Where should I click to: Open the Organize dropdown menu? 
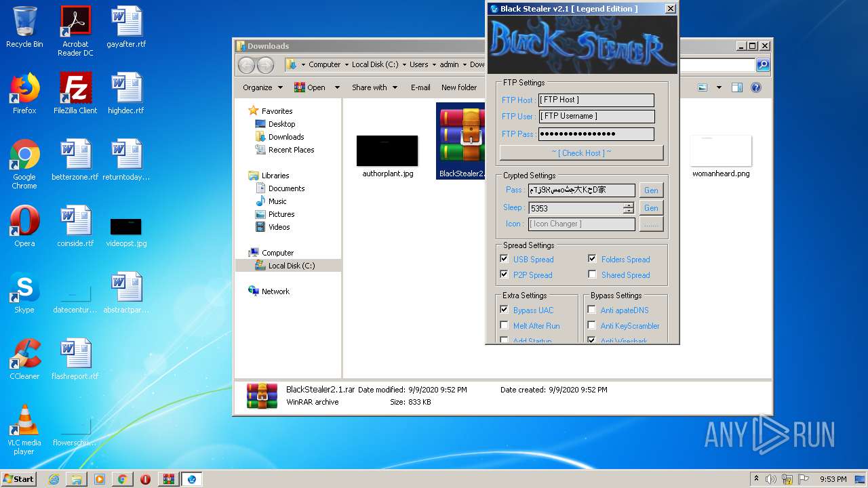click(262, 87)
